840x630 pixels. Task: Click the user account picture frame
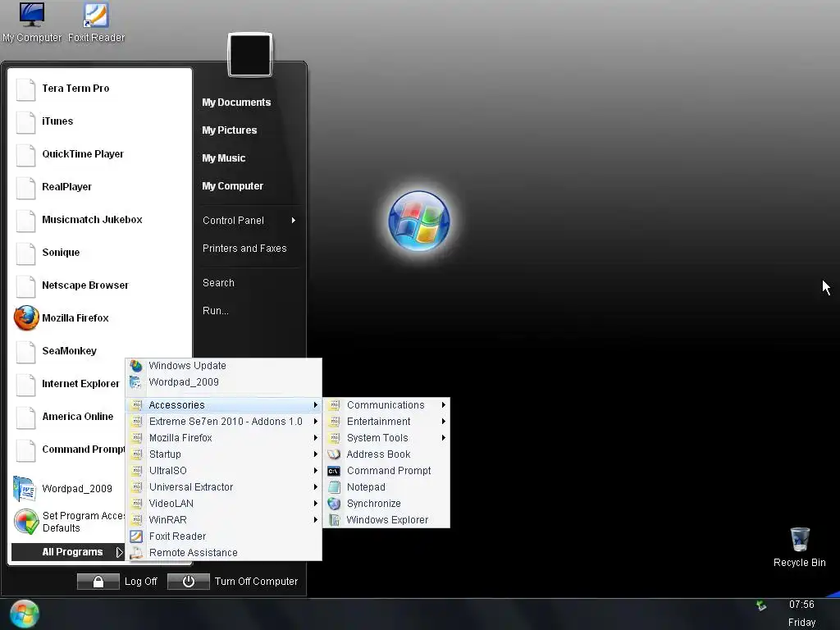pyautogui.click(x=250, y=55)
